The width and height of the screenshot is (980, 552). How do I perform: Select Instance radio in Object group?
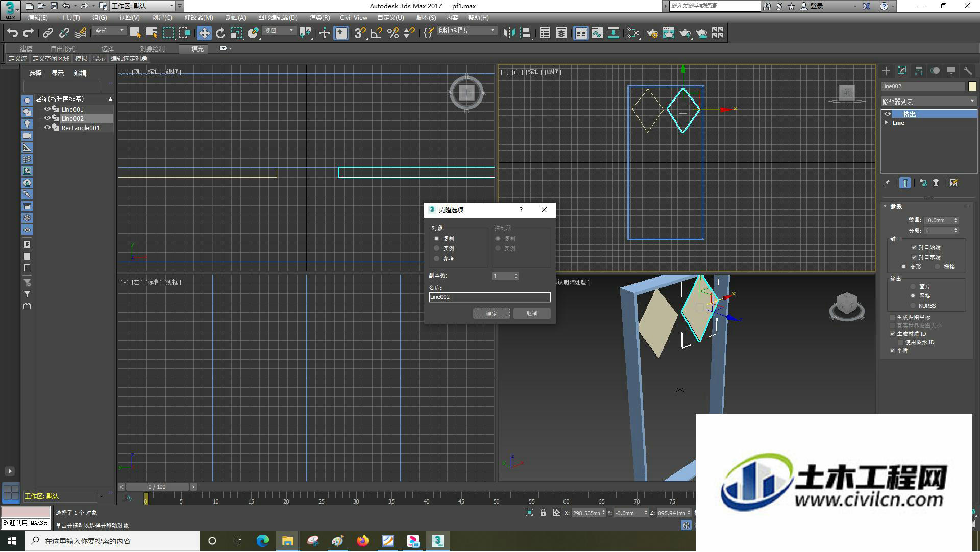(x=437, y=248)
